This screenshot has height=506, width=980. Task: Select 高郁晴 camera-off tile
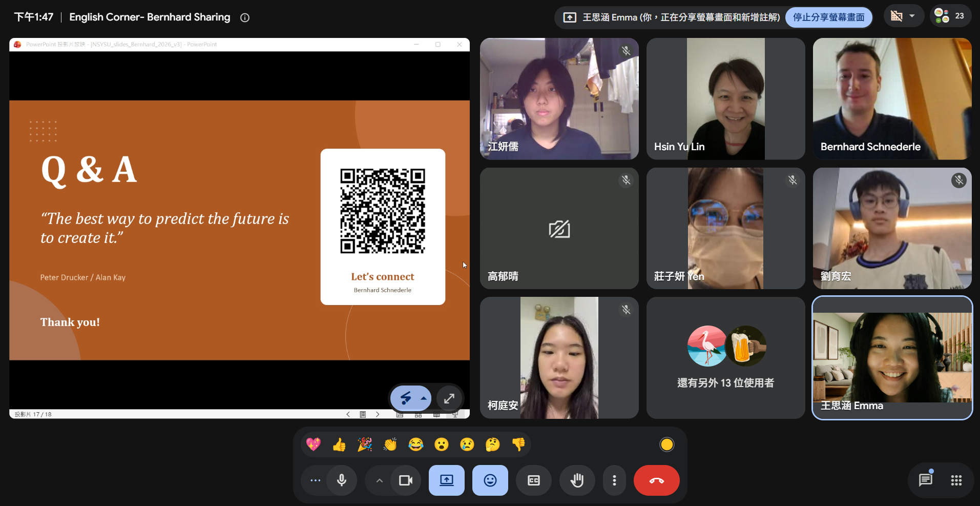[559, 228]
